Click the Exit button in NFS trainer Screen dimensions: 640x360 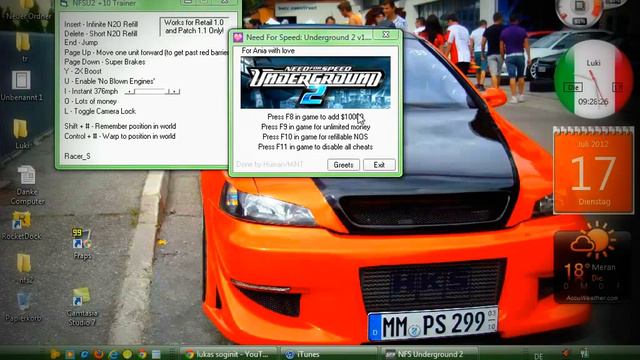click(379, 165)
